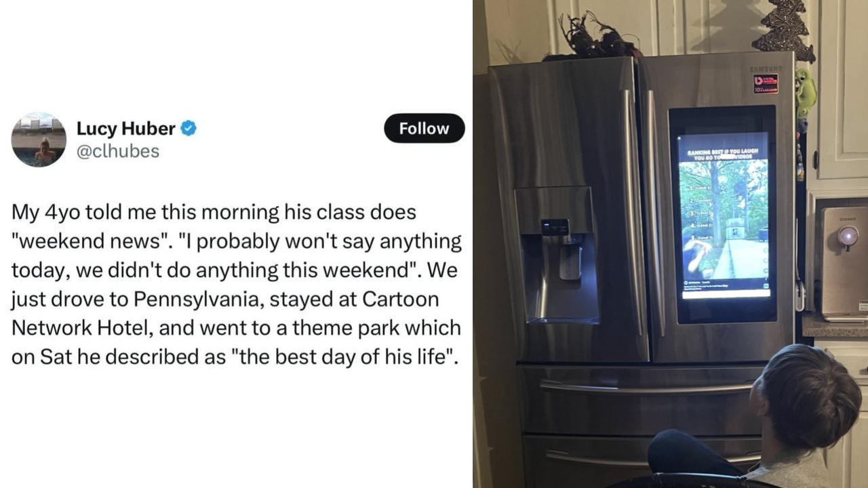
Task: Click the @clhubes handle
Action: click(118, 151)
